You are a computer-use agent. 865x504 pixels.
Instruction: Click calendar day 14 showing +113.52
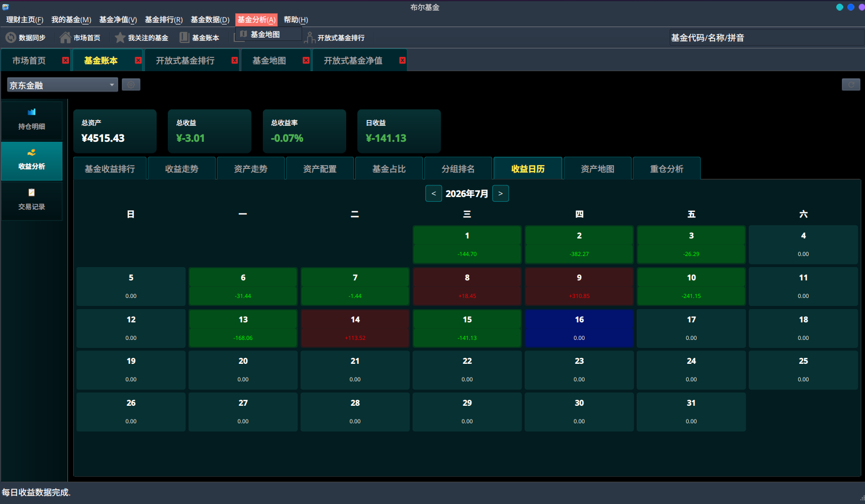coord(355,328)
